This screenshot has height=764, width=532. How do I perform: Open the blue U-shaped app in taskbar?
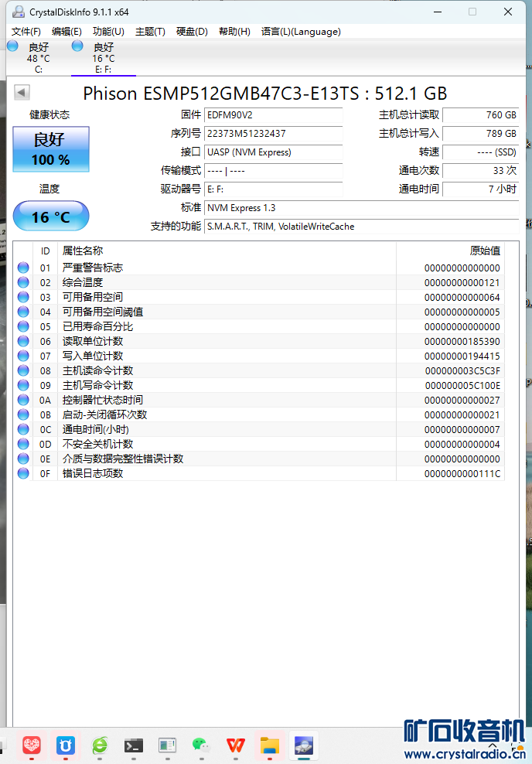click(x=65, y=745)
